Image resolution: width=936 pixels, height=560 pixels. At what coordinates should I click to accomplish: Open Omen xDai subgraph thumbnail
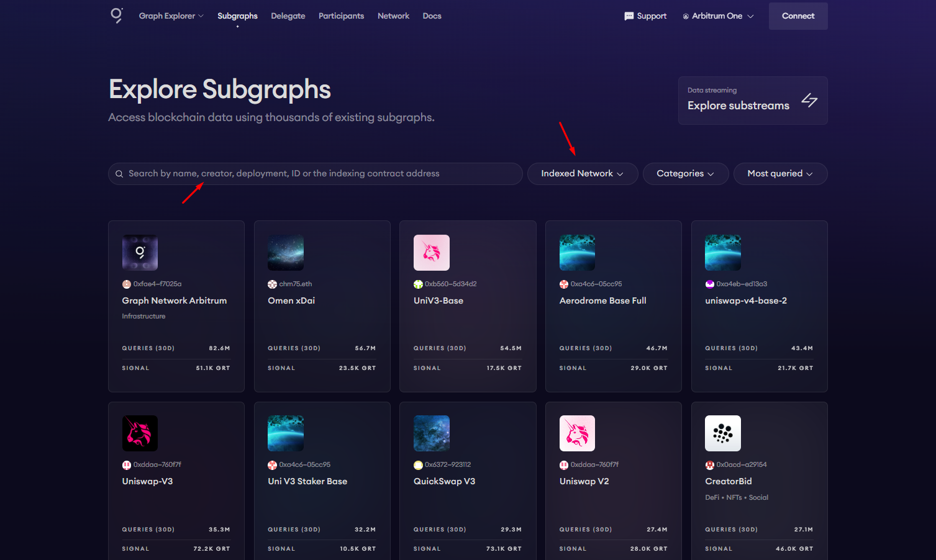point(286,253)
